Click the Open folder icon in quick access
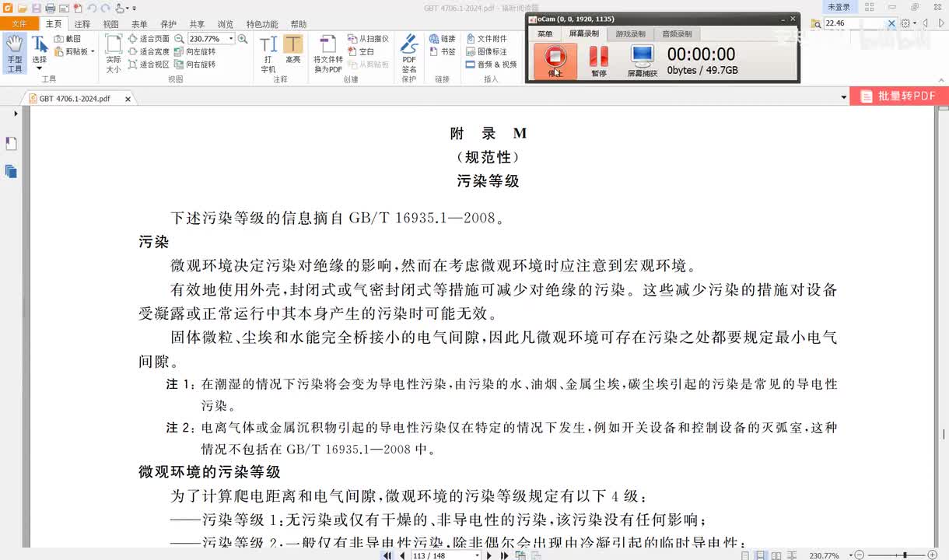 (23, 8)
